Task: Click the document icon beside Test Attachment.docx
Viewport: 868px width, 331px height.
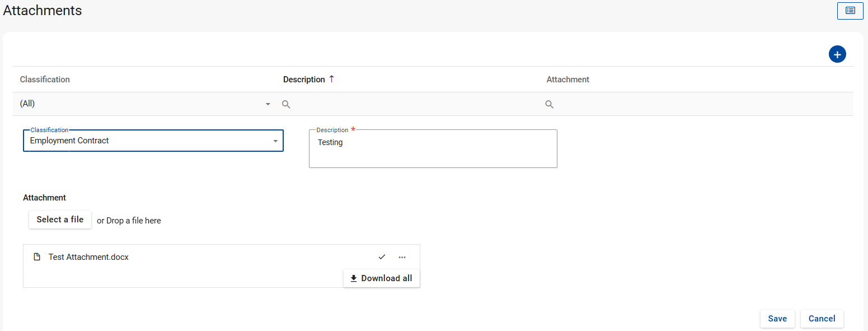Action: [x=37, y=257]
